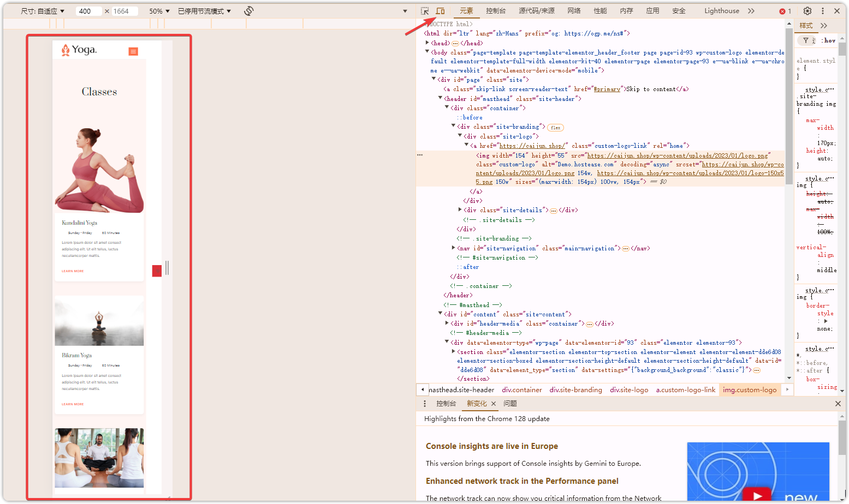
Task: Open the #primary skip-link href
Action: [x=607, y=89]
